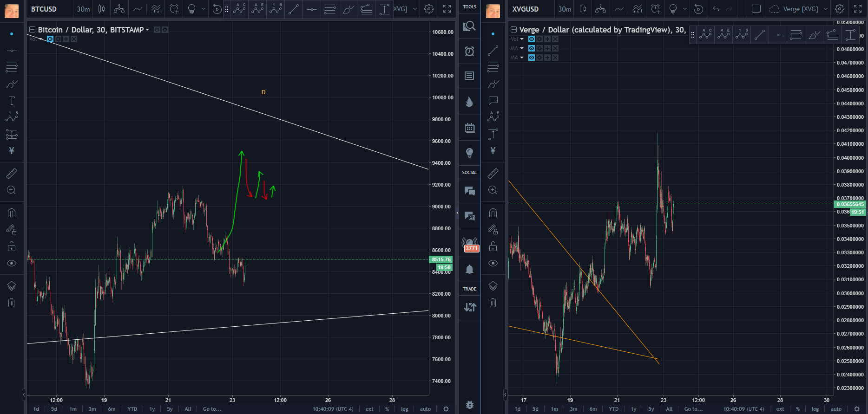Create alert from BTCUSD chart toolbar
The width and height of the screenshot is (868, 414).
tap(174, 9)
